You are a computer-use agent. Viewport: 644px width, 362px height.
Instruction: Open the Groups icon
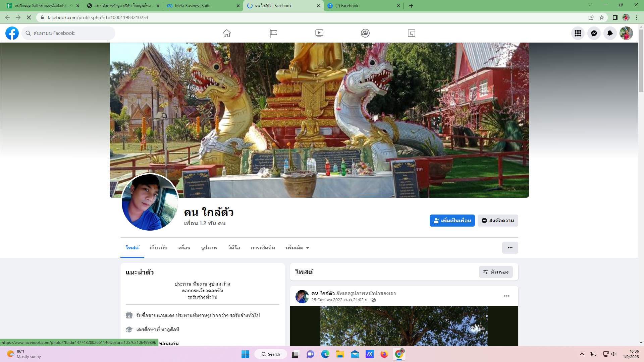[x=365, y=33]
